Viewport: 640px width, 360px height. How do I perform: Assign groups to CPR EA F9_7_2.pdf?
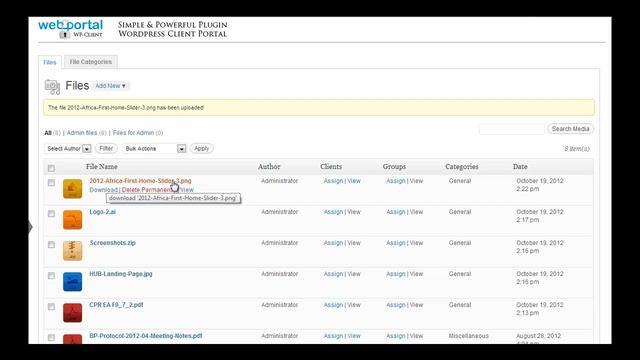coord(396,305)
